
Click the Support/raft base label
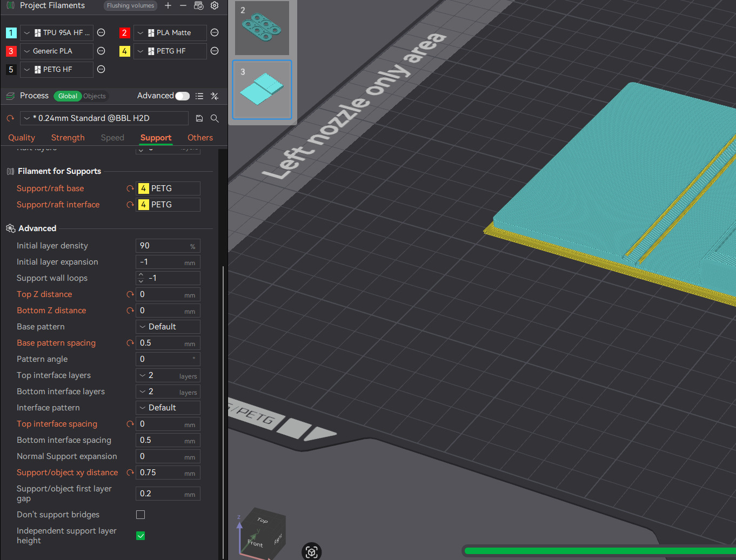pos(50,188)
